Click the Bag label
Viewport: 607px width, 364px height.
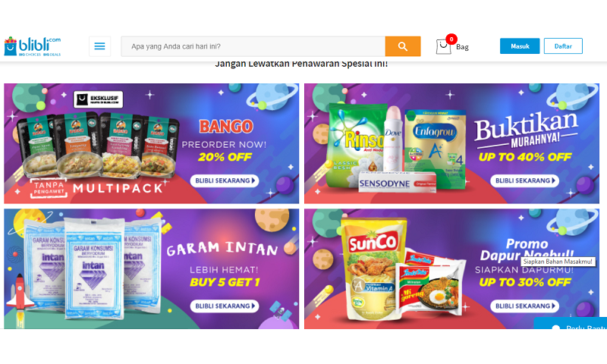coord(462,47)
